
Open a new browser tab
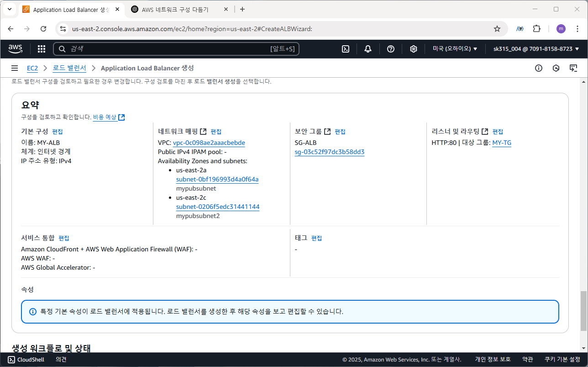point(242,9)
